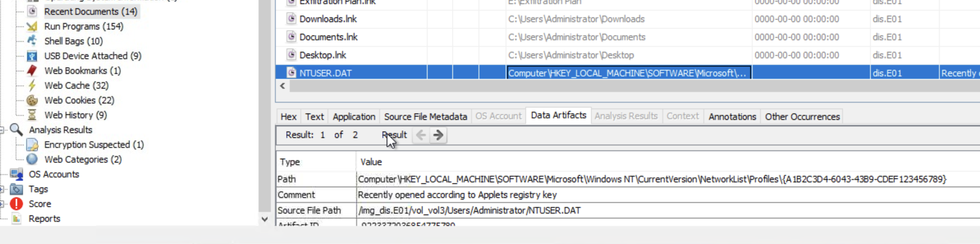The height and width of the screenshot is (244, 980).
Task: Click the Web Cookies cookie icon
Action: [32, 100]
